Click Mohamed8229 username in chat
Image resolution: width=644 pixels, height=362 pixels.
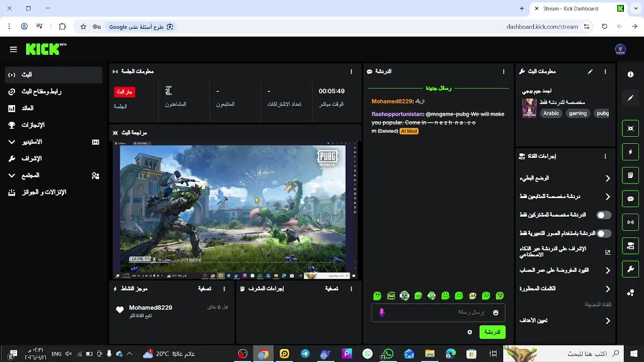pos(392,102)
